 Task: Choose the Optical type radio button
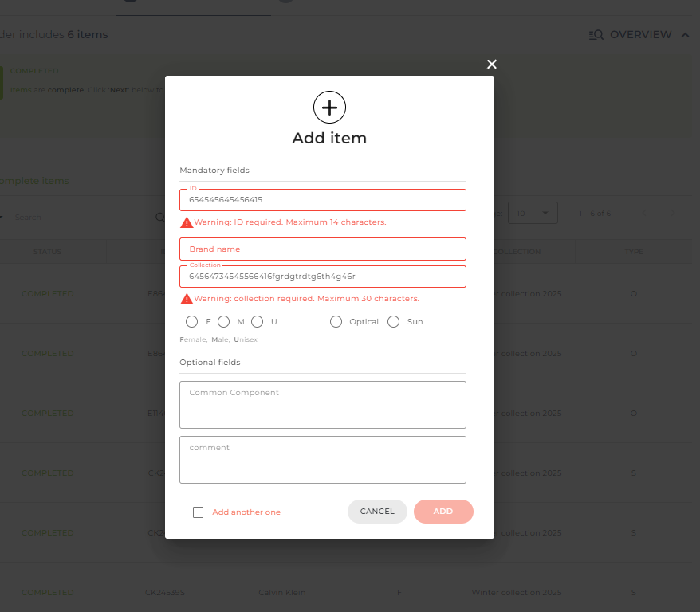click(x=336, y=322)
